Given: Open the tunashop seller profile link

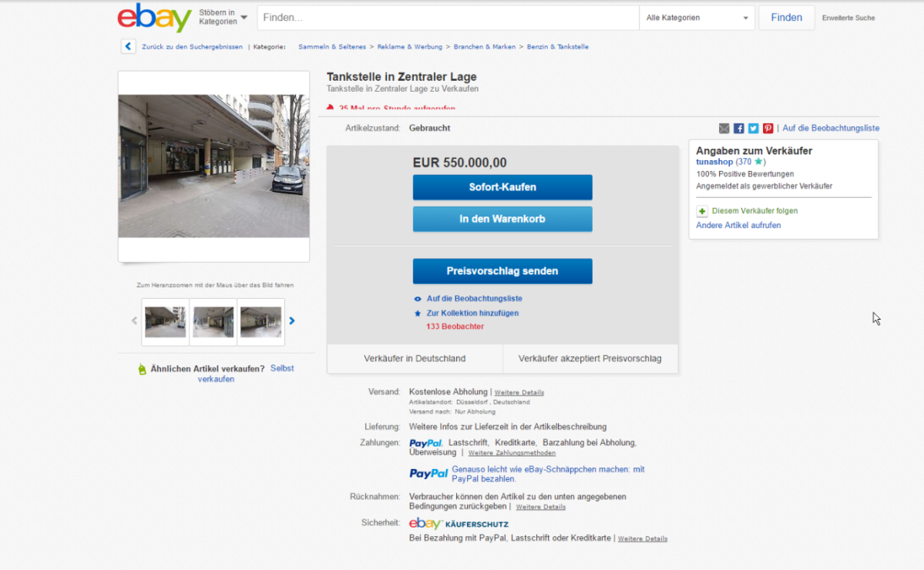Looking at the screenshot, I should pos(714,162).
